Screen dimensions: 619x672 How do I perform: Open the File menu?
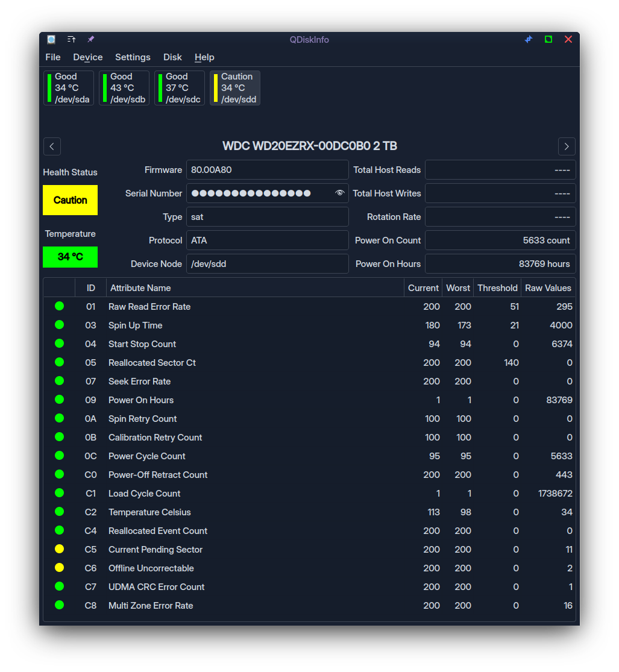pyautogui.click(x=53, y=57)
